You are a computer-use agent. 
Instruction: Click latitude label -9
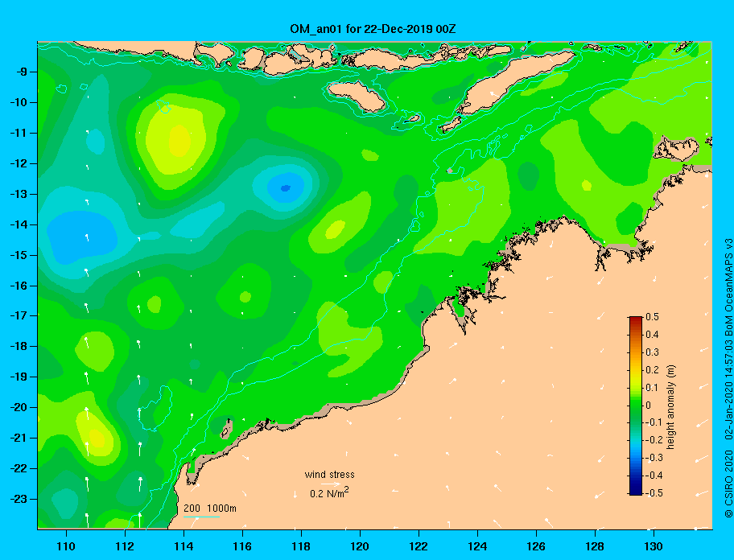pyautogui.click(x=21, y=72)
